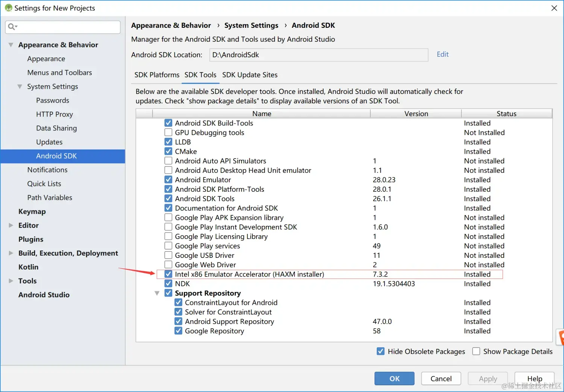Uncheck Android SDK Build-Tools checkbox

point(168,123)
